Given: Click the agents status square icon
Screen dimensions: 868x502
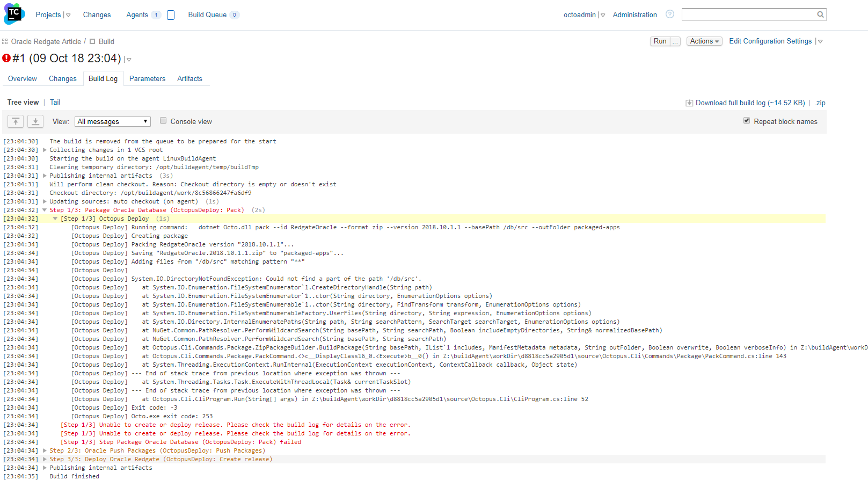Looking at the screenshot, I should point(171,15).
